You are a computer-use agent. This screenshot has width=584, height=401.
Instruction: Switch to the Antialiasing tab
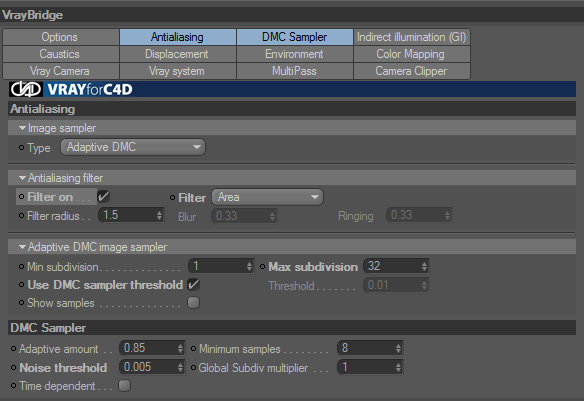click(178, 37)
